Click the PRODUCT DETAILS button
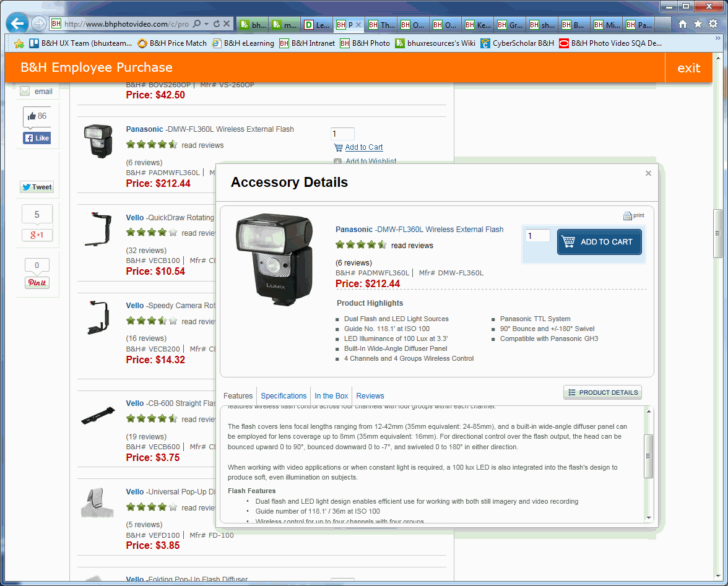This screenshot has width=728, height=586. point(603,392)
